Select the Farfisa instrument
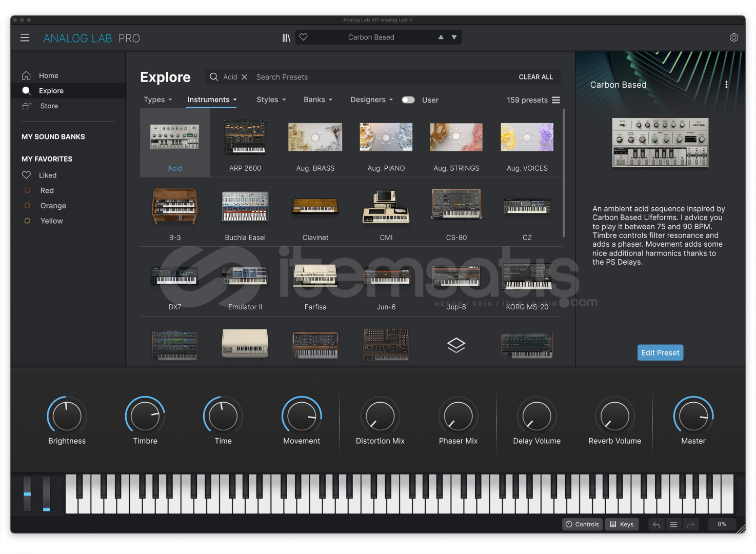The image size is (756, 554). pos(315,282)
